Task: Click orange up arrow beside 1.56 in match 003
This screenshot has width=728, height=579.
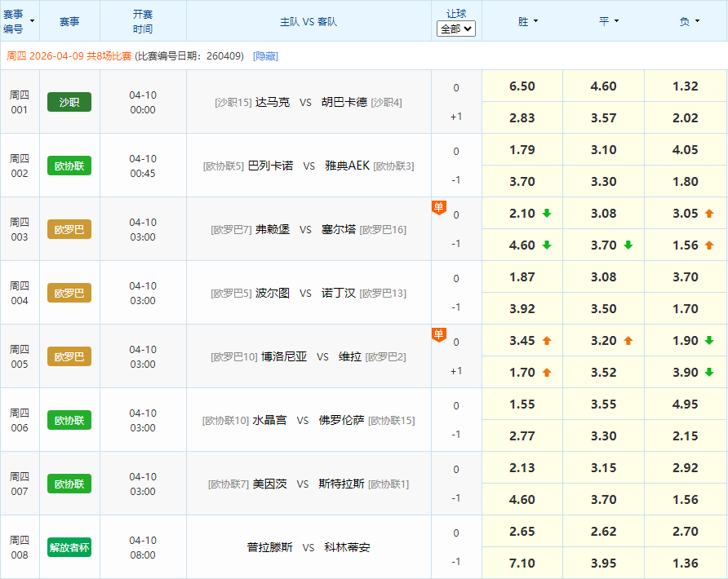Action: 709,245
